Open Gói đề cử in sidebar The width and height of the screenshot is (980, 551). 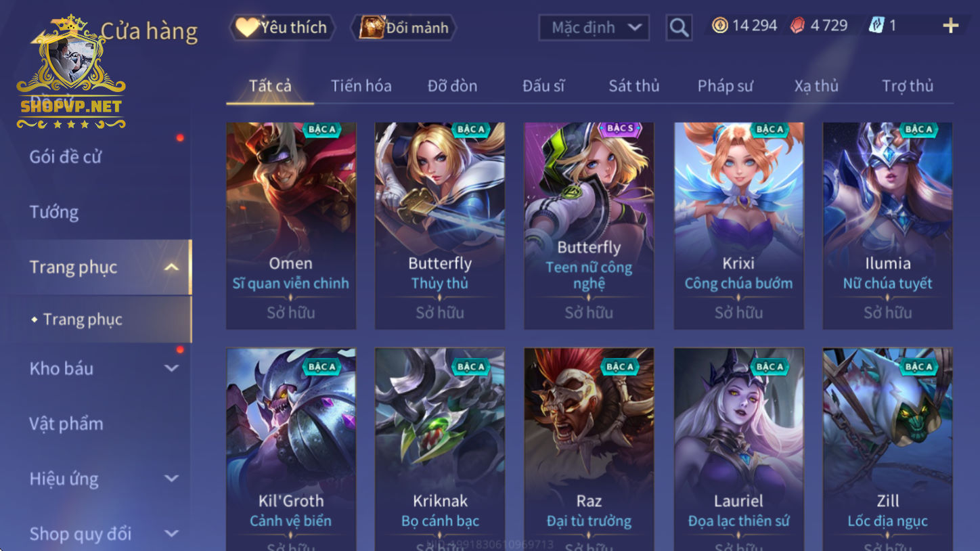(x=66, y=157)
